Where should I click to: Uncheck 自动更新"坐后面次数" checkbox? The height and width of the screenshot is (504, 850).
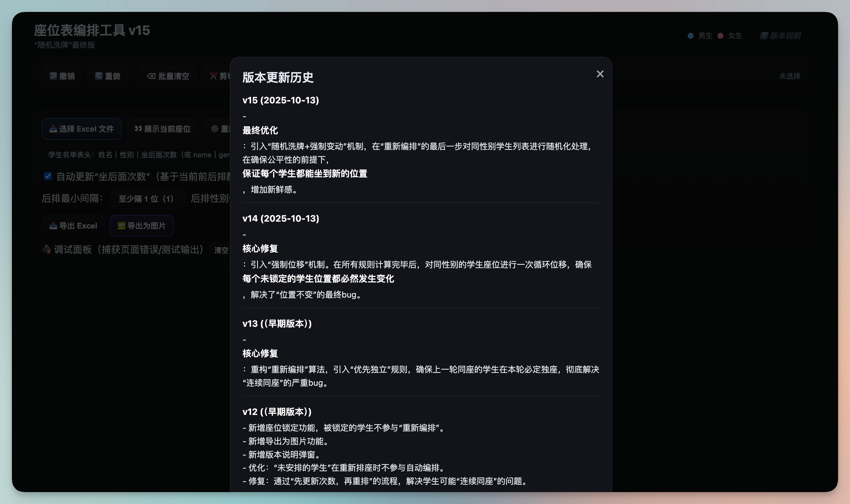click(48, 176)
